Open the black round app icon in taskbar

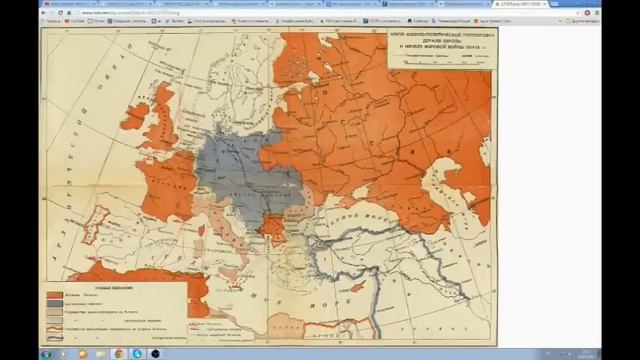pos(155,354)
